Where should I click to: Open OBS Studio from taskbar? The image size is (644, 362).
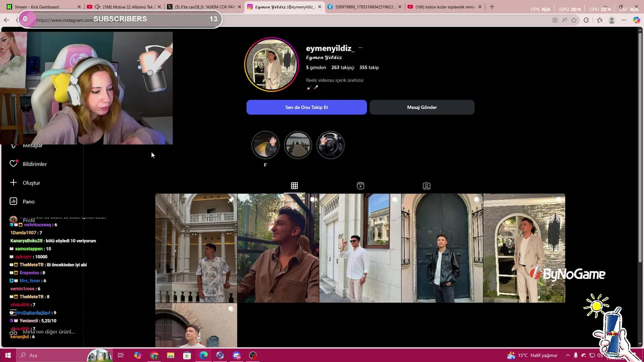click(x=253, y=355)
